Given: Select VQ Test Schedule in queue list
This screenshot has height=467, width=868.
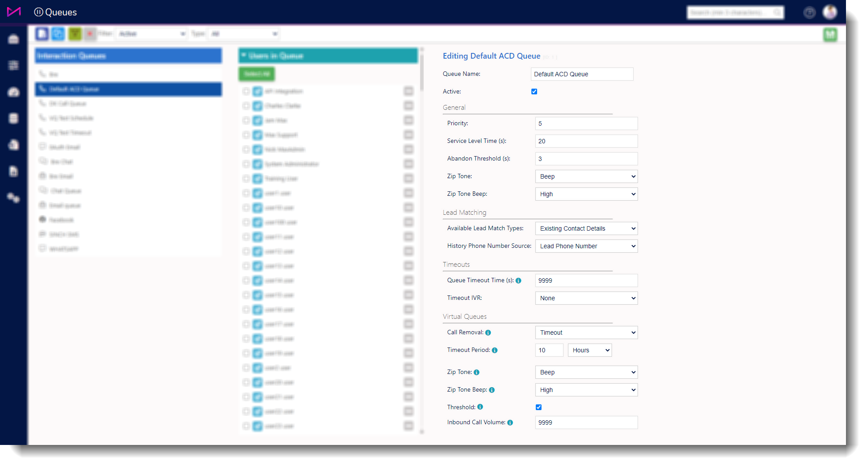Looking at the screenshot, I should (x=128, y=118).
